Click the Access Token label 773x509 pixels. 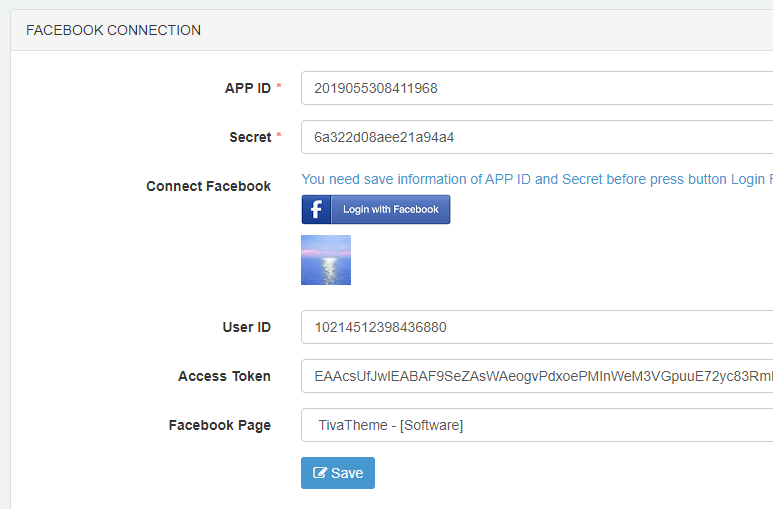tap(224, 376)
